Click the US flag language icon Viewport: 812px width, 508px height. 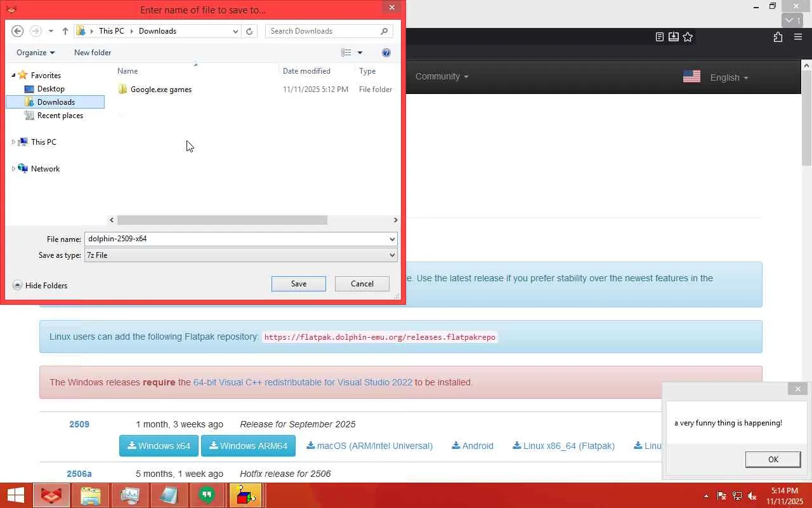(x=691, y=77)
